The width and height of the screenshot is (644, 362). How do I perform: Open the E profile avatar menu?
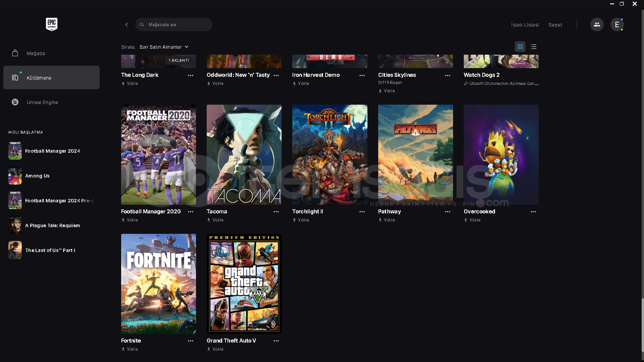pos(617,24)
